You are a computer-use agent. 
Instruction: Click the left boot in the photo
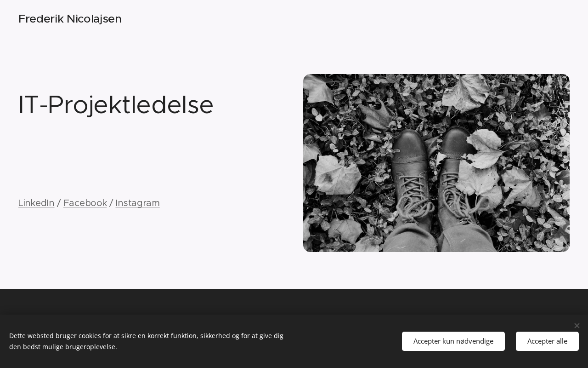coord(411,184)
